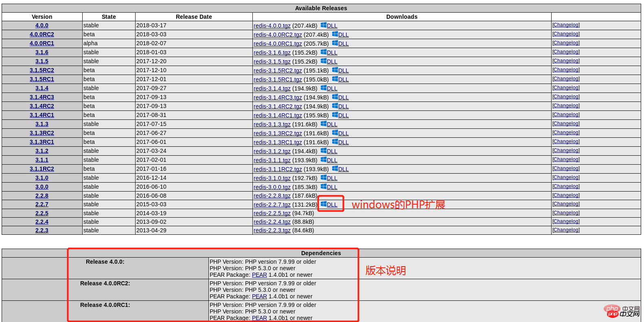This screenshot has width=644, height=322.
Task: Open Changelog for version 3.1.5
Action: click(566, 61)
